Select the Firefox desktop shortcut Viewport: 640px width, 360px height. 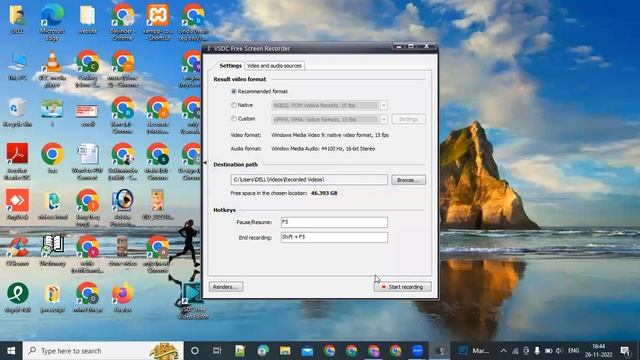(122, 298)
